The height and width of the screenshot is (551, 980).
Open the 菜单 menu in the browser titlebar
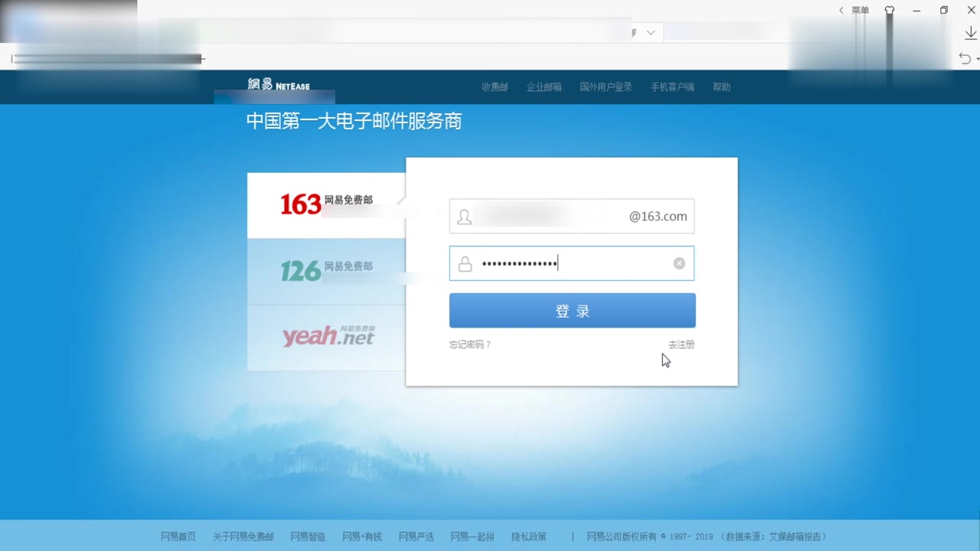859,10
